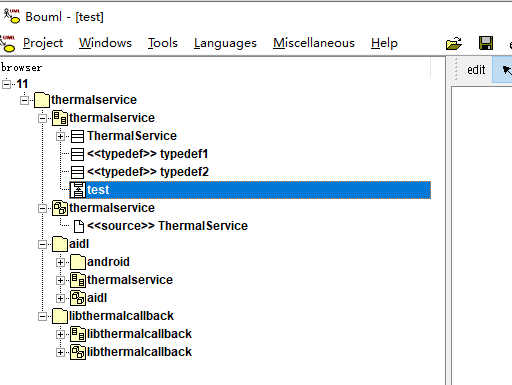The height and width of the screenshot is (385, 512).
Task: Click class view icon of thermalservice under aidl
Action: [78, 280]
